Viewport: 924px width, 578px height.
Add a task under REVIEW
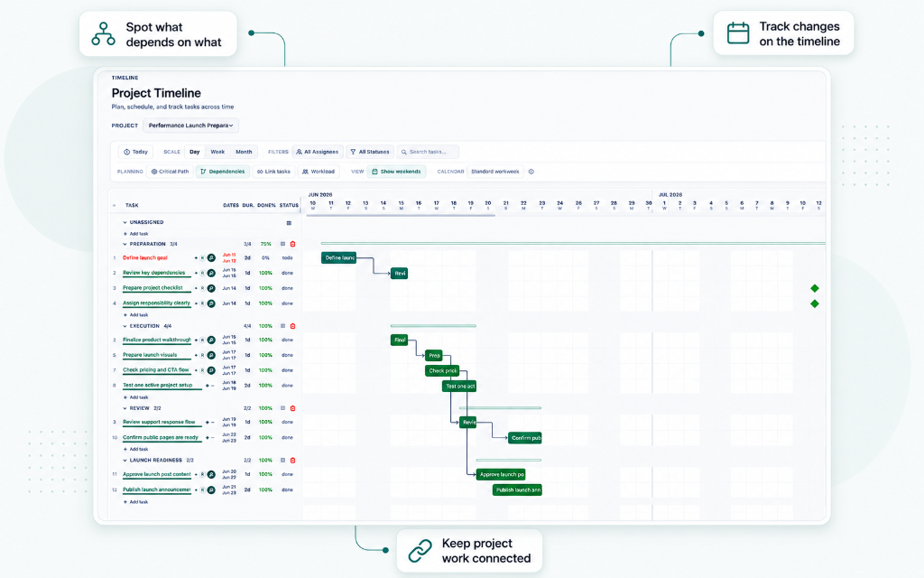[x=136, y=450]
